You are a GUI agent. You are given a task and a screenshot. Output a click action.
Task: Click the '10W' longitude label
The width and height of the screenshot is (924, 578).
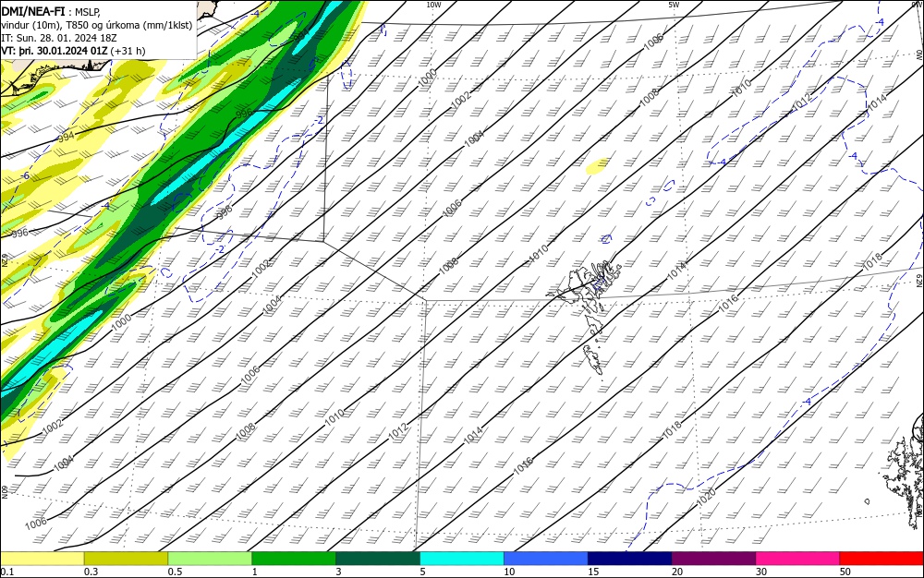(433, 5)
